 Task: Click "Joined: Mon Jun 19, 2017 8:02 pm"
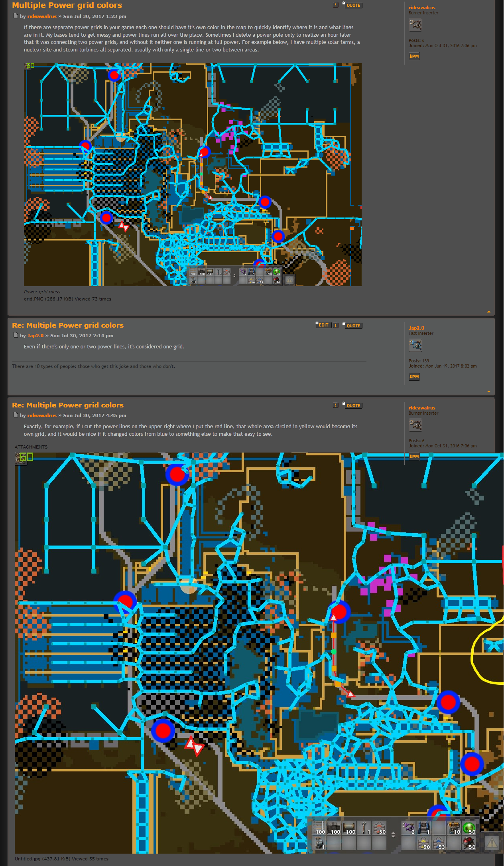coord(443,366)
